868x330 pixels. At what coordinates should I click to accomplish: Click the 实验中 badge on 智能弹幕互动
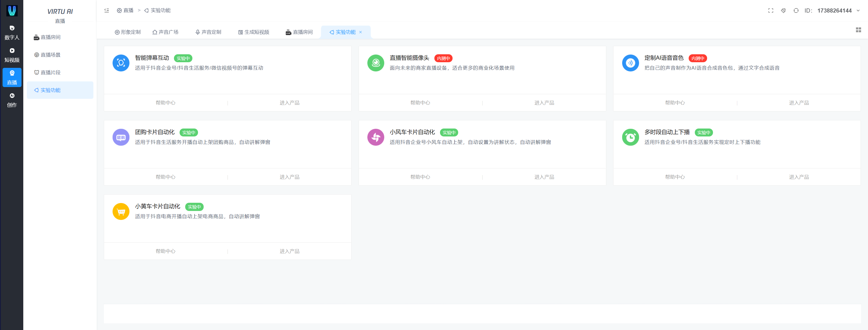point(183,58)
